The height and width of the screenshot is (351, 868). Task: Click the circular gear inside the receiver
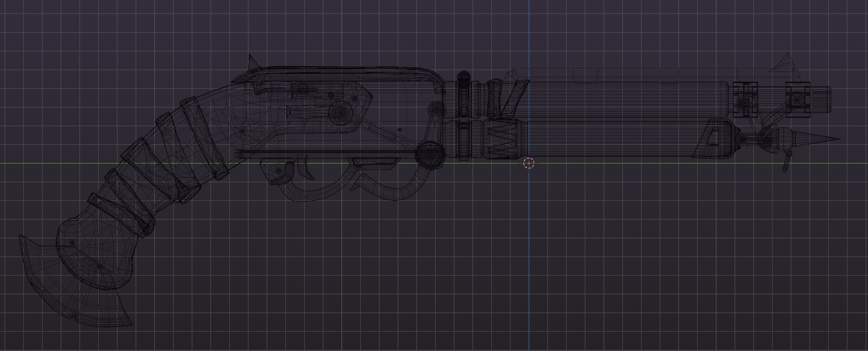pyautogui.click(x=340, y=112)
